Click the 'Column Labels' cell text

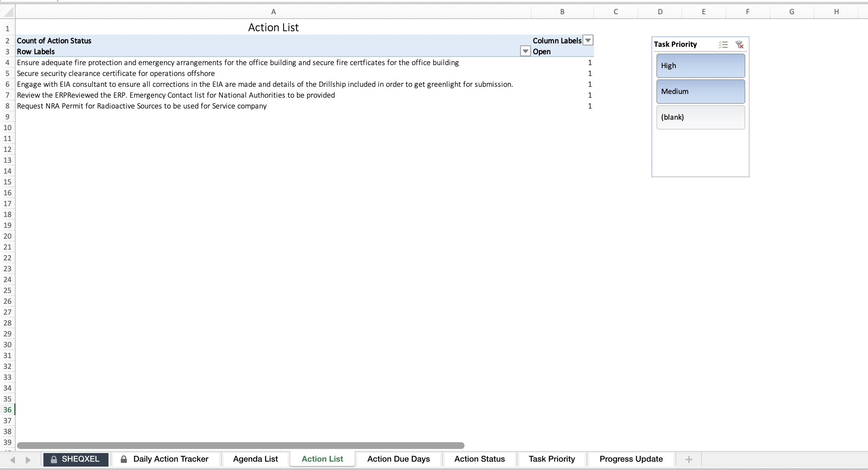(557, 41)
